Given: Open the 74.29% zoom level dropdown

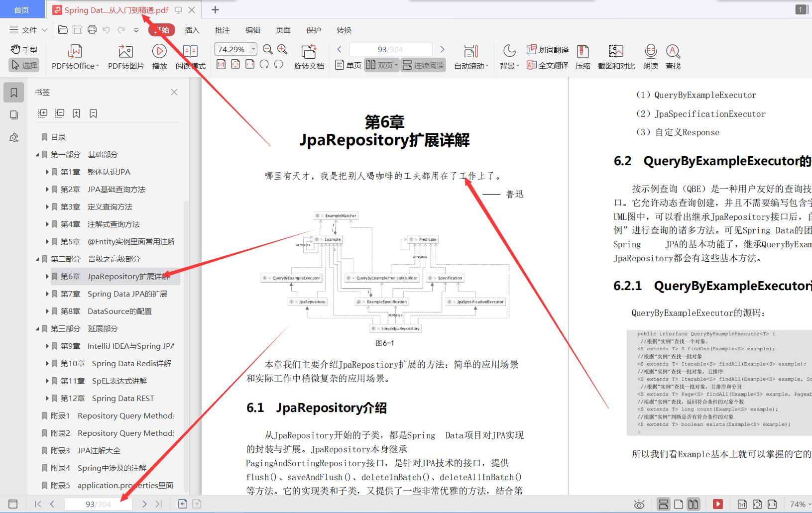Looking at the screenshot, I should click(253, 49).
